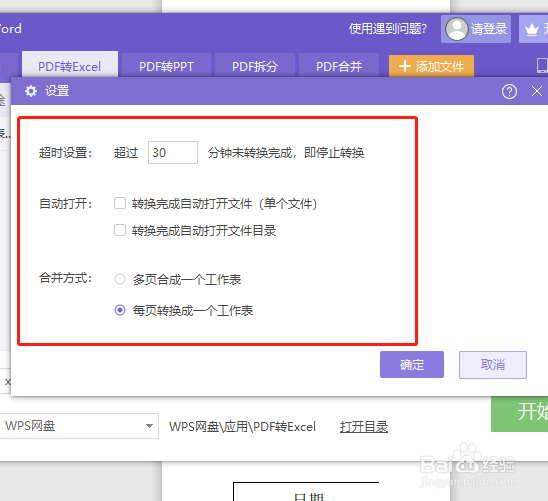This screenshot has width=548, height=501.
Task: Enable 转换完成自动打开文件目录 checkbox
Action: 120,230
